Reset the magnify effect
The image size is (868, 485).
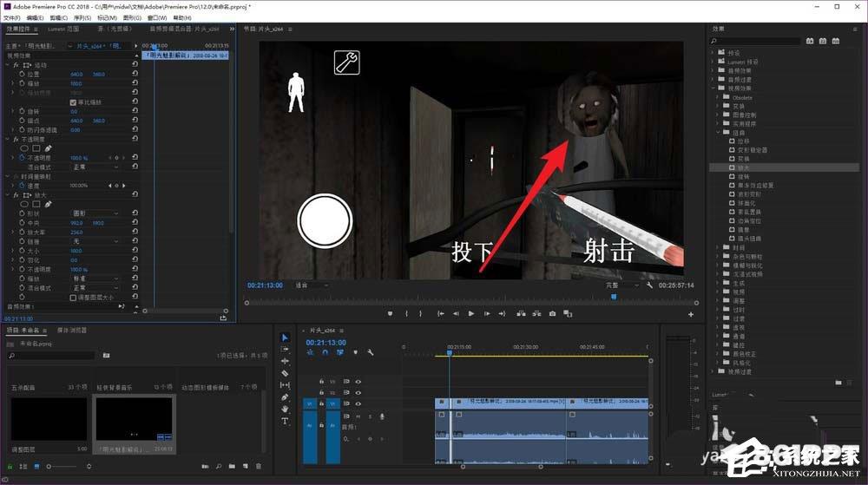tap(135, 194)
